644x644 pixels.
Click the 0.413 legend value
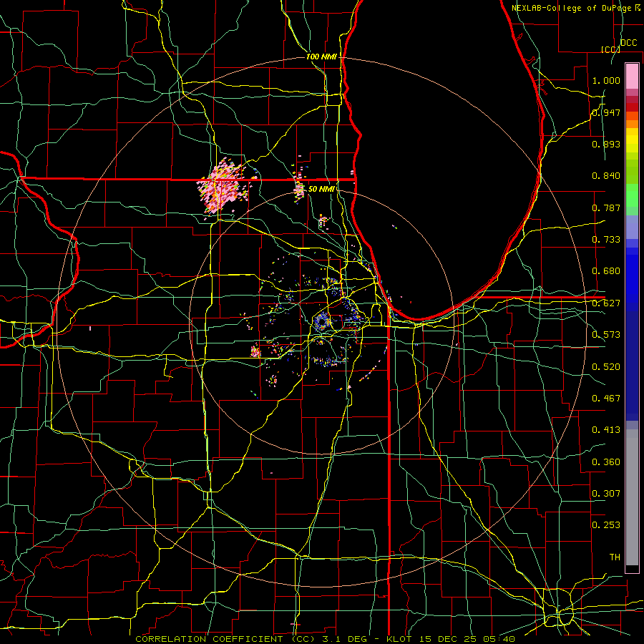(x=606, y=430)
